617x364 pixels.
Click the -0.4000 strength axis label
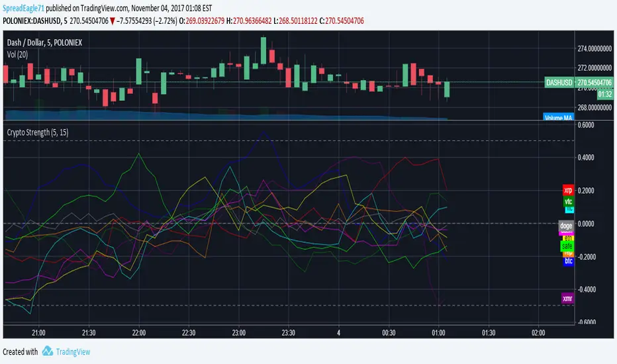[585, 289]
